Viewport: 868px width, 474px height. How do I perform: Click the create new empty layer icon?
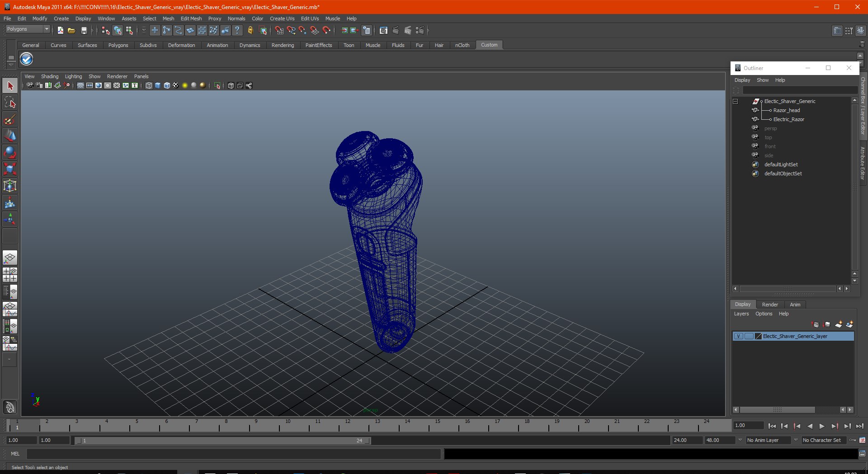838,324
